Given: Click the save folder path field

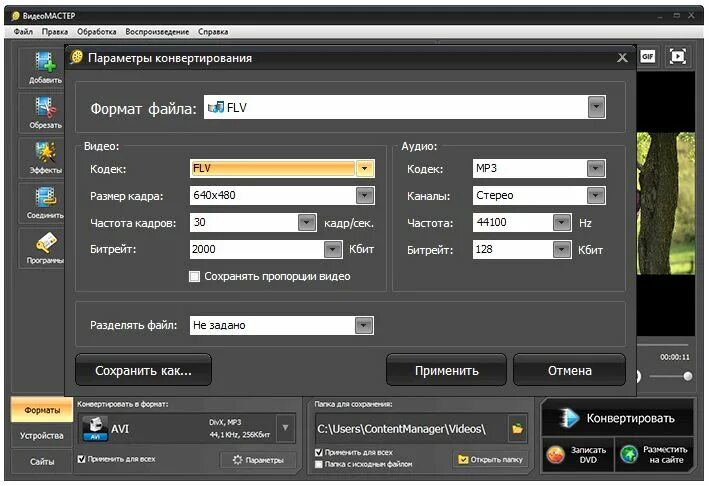Looking at the screenshot, I should [x=411, y=429].
